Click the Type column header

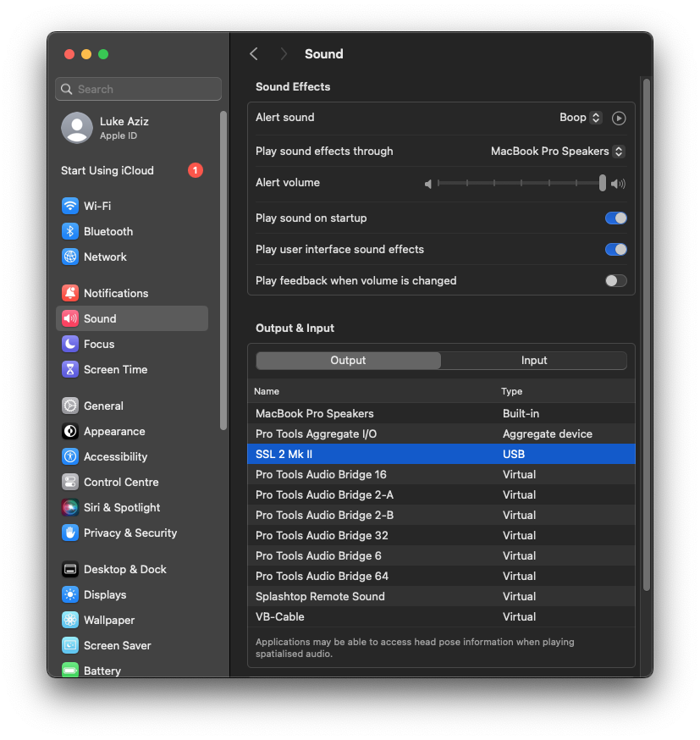[x=511, y=391]
